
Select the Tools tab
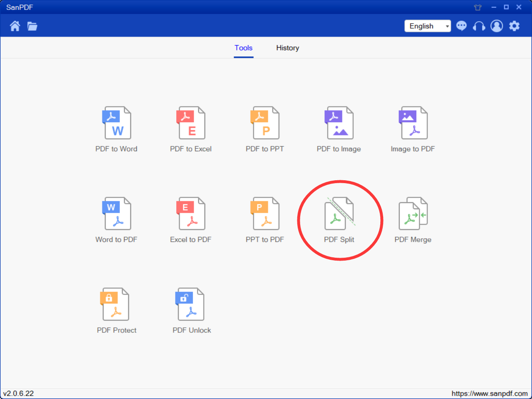coord(243,48)
